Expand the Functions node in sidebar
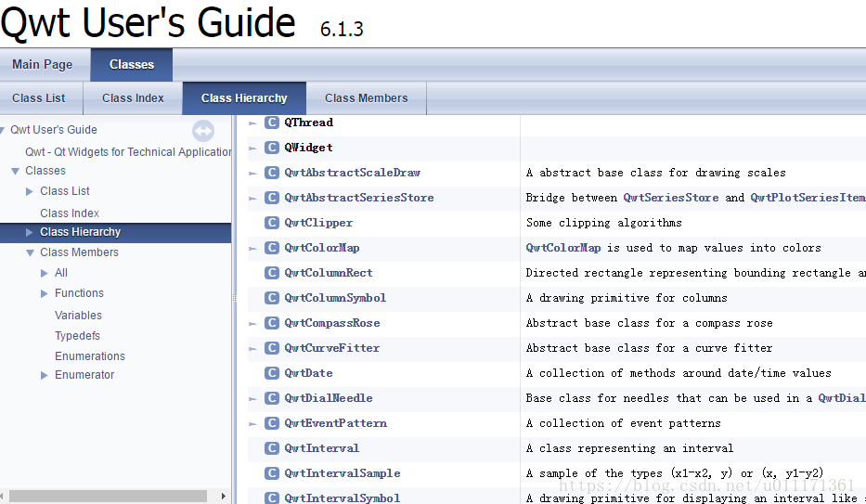The image size is (866, 504). 45,293
